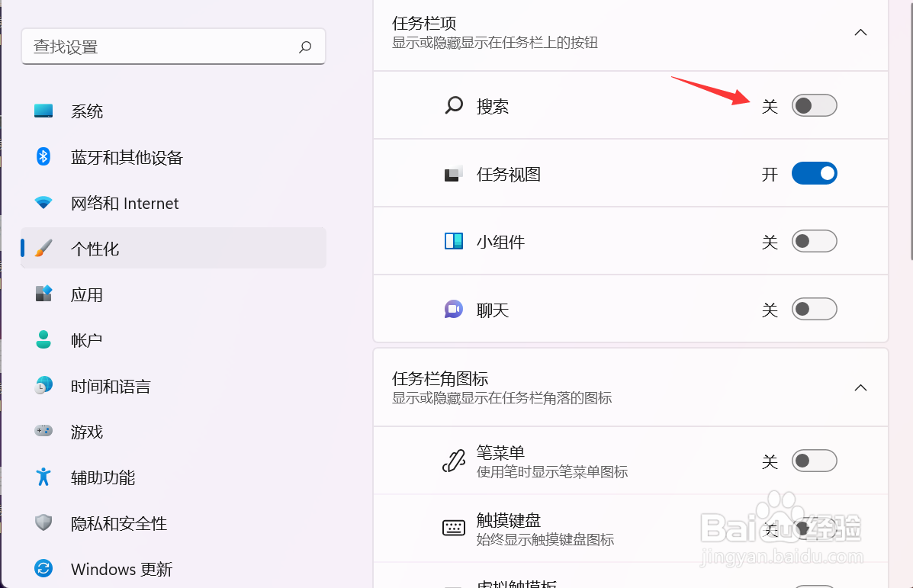Viewport: 913px width, 588px height.
Task: Enable the 小组件 widgets toggle
Action: (814, 241)
